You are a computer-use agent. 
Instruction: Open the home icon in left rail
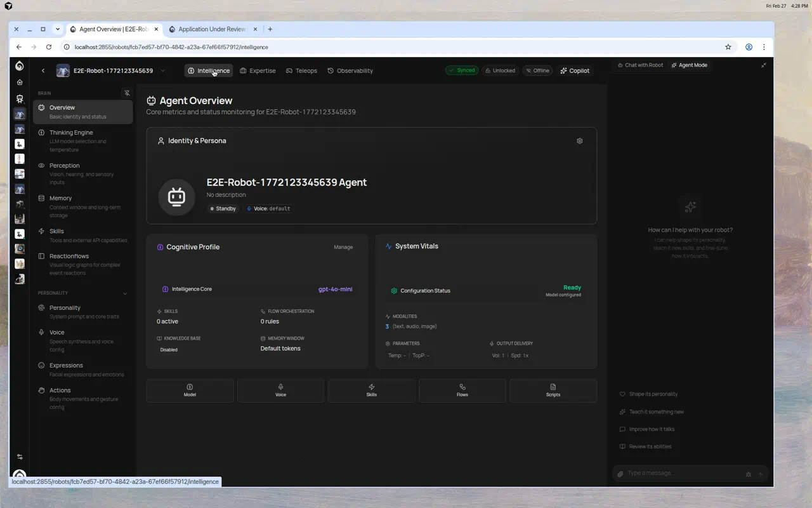point(20,83)
